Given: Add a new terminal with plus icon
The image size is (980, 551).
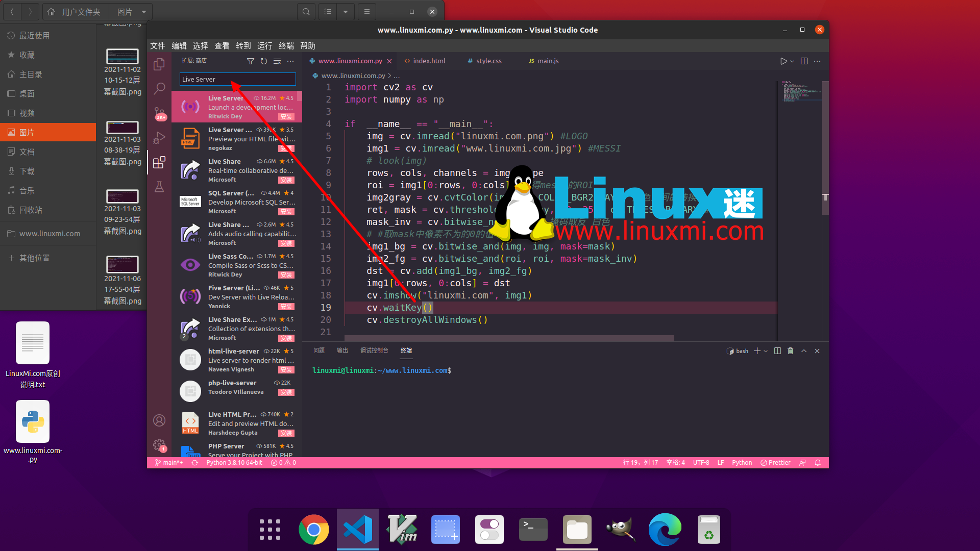Looking at the screenshot, I should 757,351.
